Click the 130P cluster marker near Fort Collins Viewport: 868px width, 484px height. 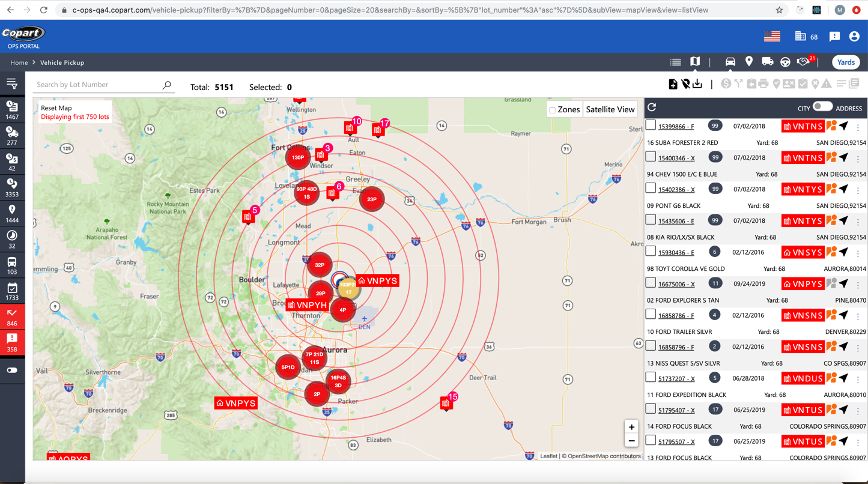[x=298, y=157]
